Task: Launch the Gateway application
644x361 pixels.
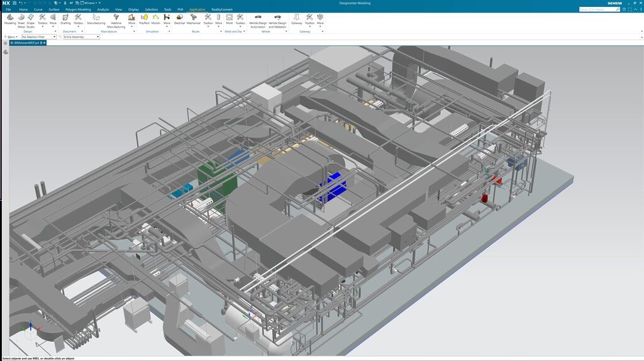Action: (x=296, y=18)
